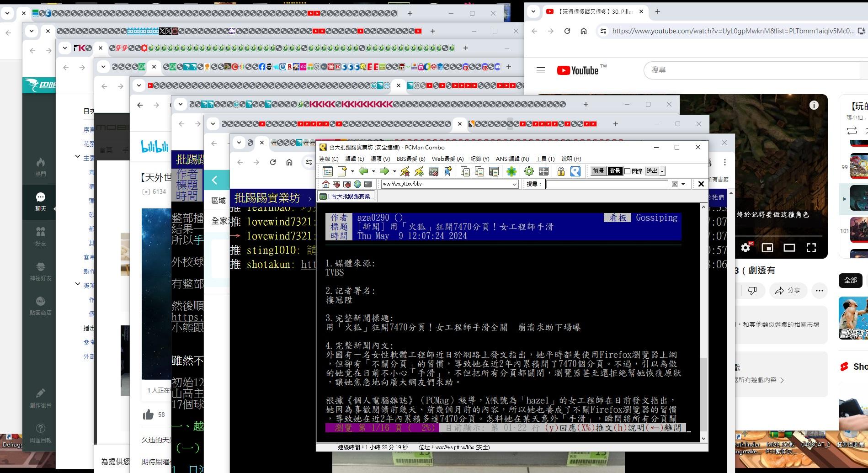Click the ANSI copy window icon in PCMan
Image resolution: width=868 pixels, height=473 pixels.
pos(494,171)
